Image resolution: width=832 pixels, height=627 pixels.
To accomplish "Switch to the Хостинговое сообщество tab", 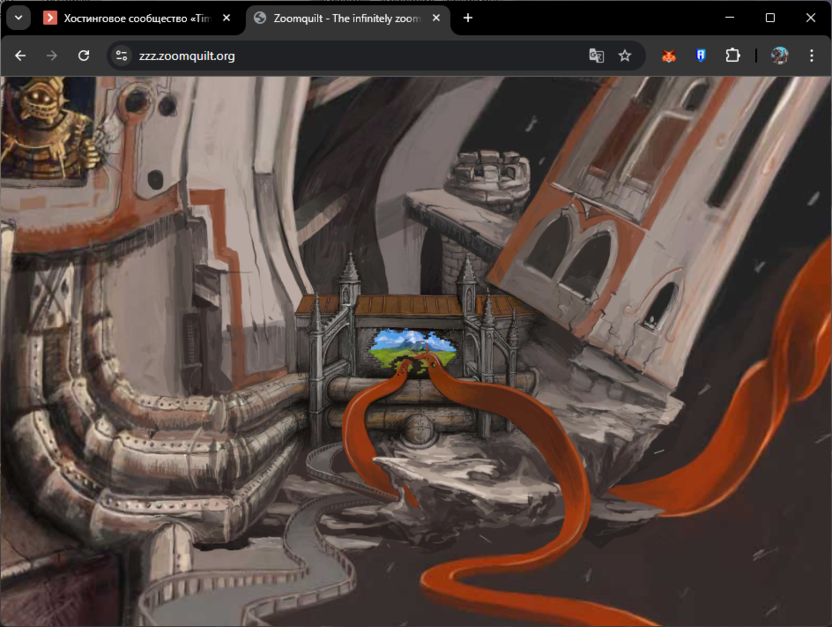I will [137, 19].
